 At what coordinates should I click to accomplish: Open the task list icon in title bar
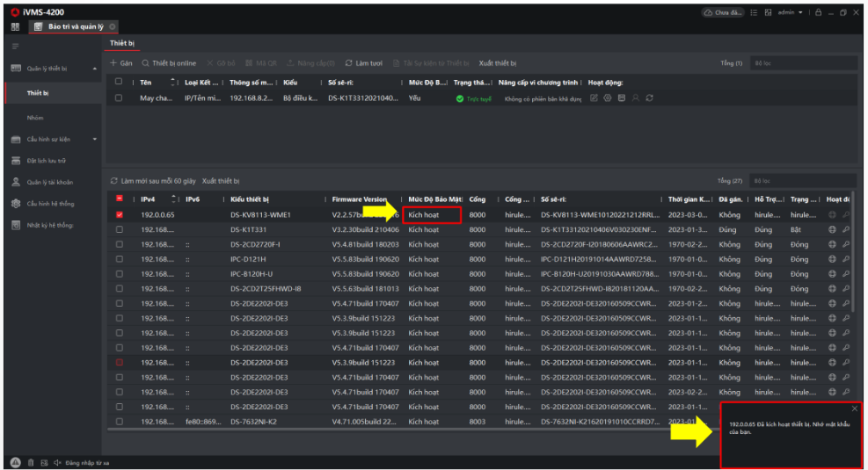[x=754, y=12]
